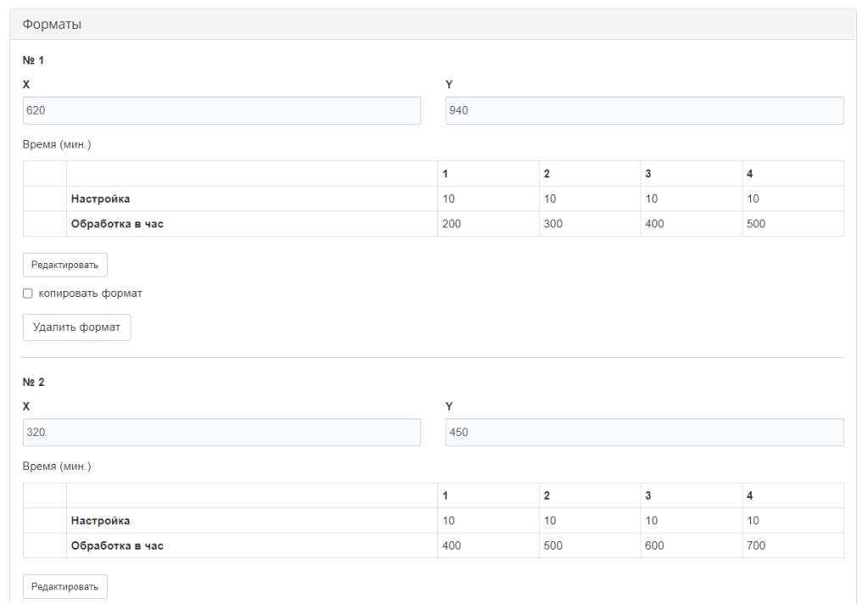Click the X field containing 620

coord(221,110)
